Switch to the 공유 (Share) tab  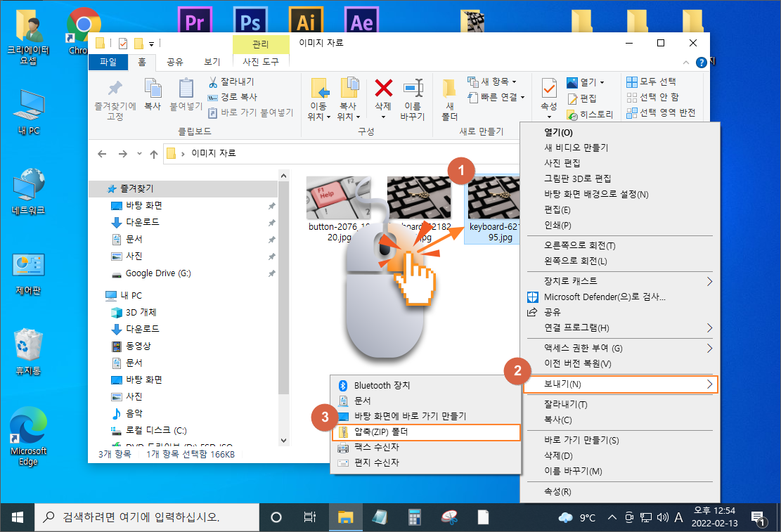coord(175,62)
